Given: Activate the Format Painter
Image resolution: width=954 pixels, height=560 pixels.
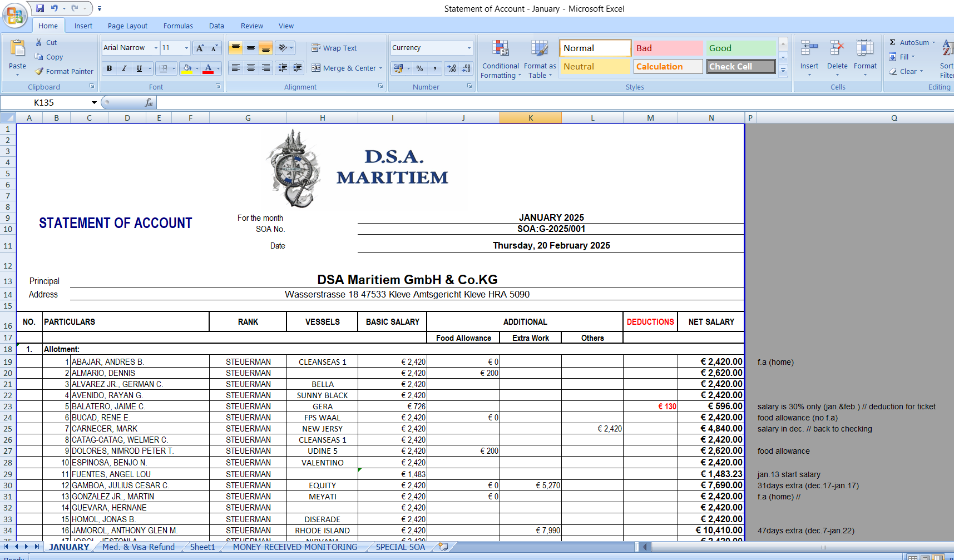Looking at the screenshot, I should click(x=65, y=71).
